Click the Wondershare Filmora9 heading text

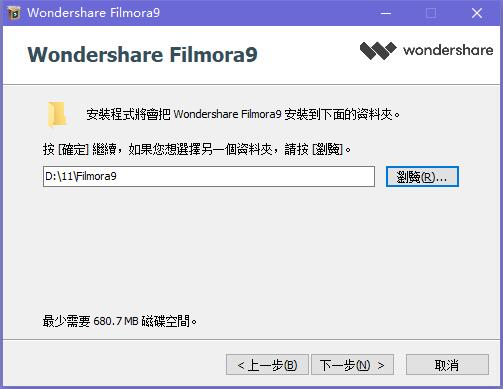point(143,55)
